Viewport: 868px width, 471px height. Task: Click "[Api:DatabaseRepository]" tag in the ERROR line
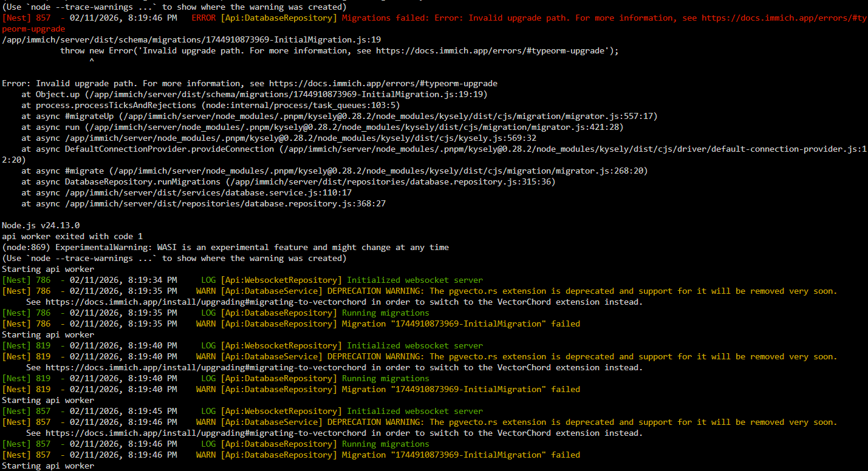[279, 18]
